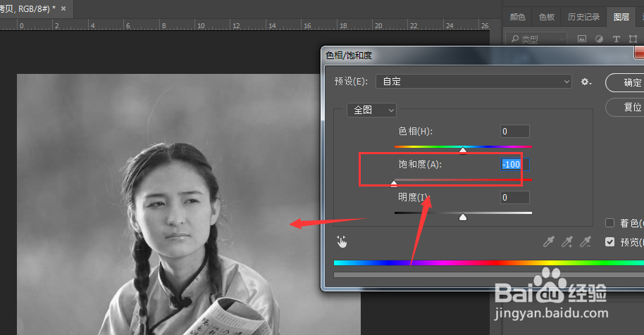Click the saturation slider handle

[394, 183]
